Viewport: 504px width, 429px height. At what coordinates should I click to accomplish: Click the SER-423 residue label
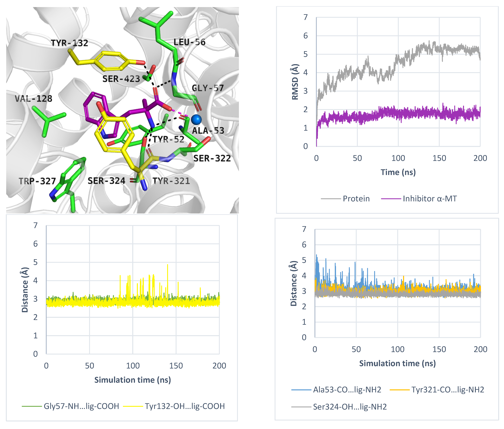click(121, 79)
